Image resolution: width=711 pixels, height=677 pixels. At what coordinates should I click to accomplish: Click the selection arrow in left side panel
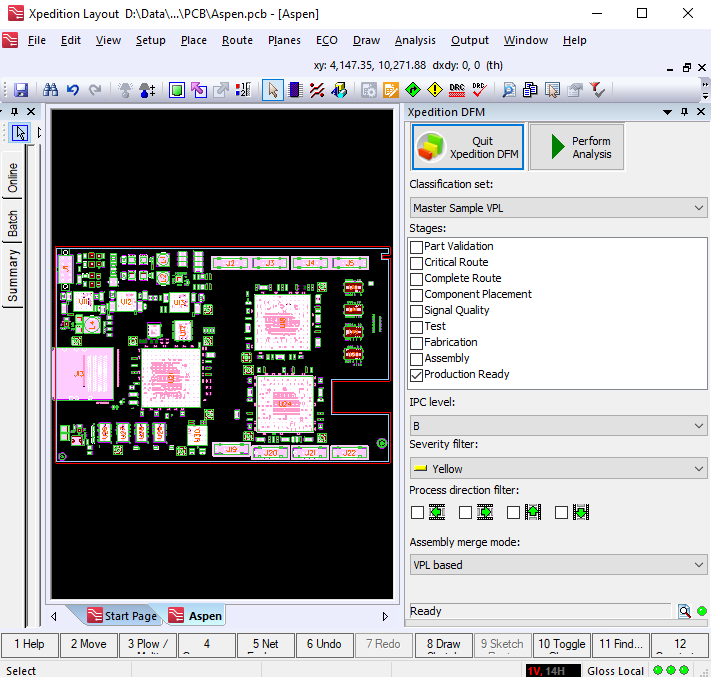coord(20,133)
